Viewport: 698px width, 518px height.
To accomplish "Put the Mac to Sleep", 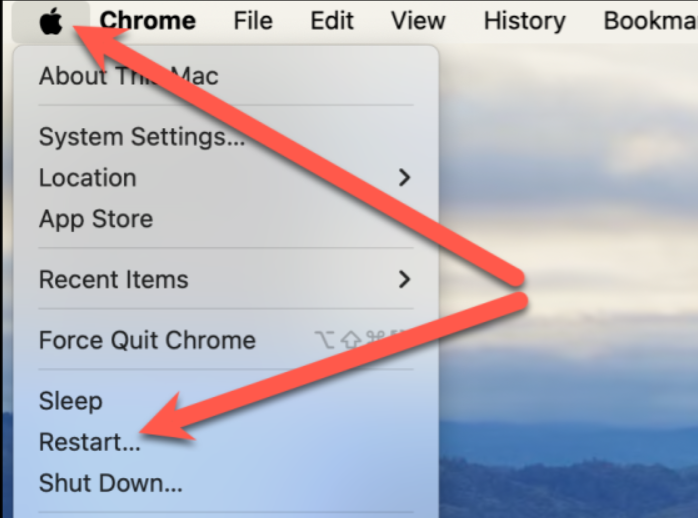I will click(70, 401).
